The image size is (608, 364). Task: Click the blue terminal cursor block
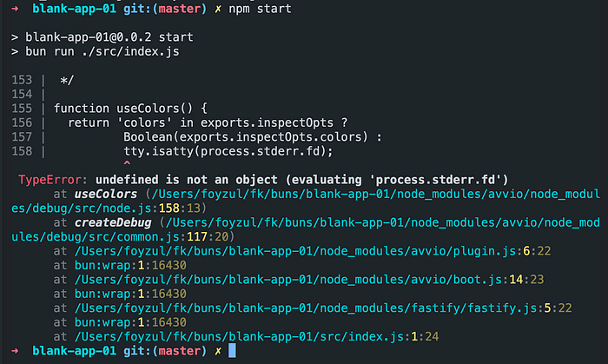coord(232,351)
